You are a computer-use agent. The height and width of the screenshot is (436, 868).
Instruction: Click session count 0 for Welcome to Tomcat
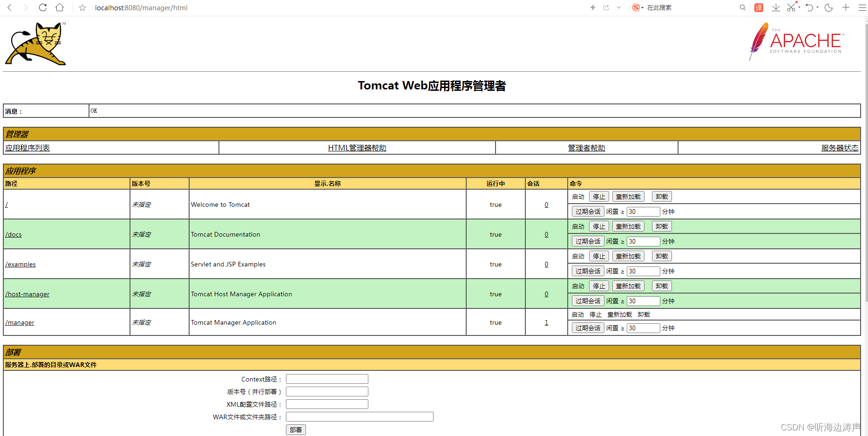pyautogui.click(x=546, y=204)
